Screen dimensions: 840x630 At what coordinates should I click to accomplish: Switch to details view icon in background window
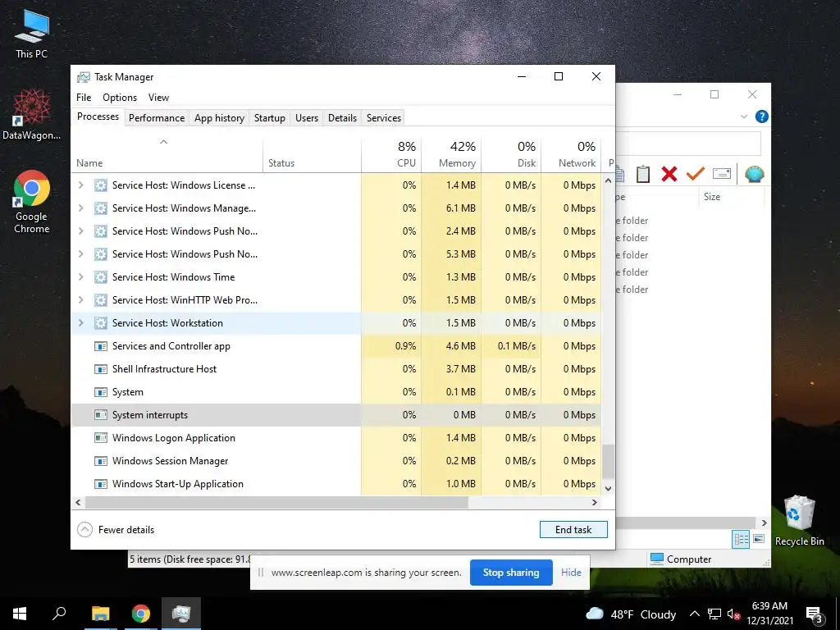(x=741, y=539)
